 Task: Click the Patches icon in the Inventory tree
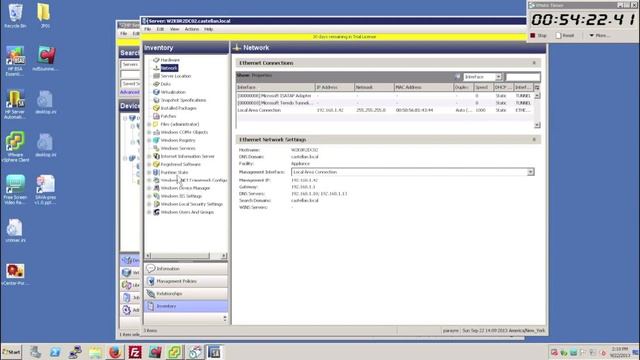156,116
